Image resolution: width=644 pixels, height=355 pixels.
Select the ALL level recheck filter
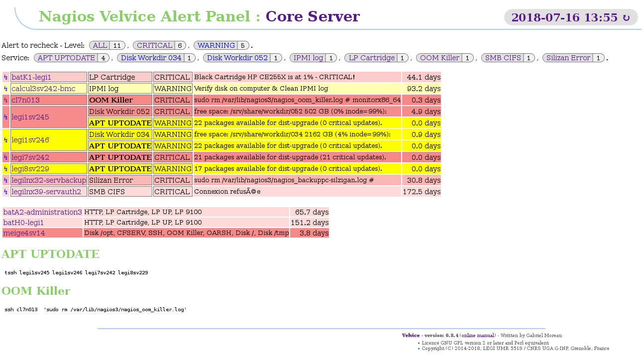[100, 45]
